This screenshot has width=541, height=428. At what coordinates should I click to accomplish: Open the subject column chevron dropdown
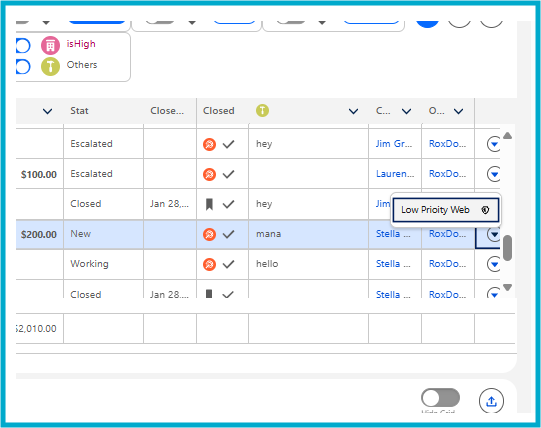353,111
